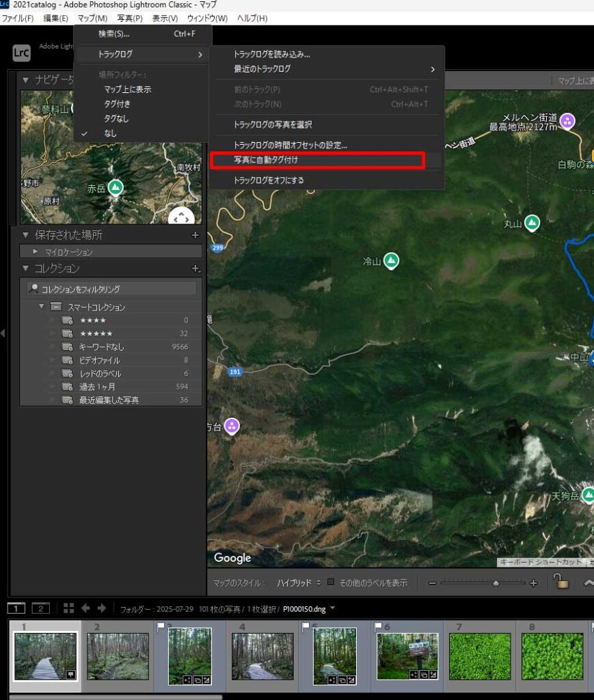Click トラックログを読み込み... menu entry
594x700 pixels.
point(272,54)
